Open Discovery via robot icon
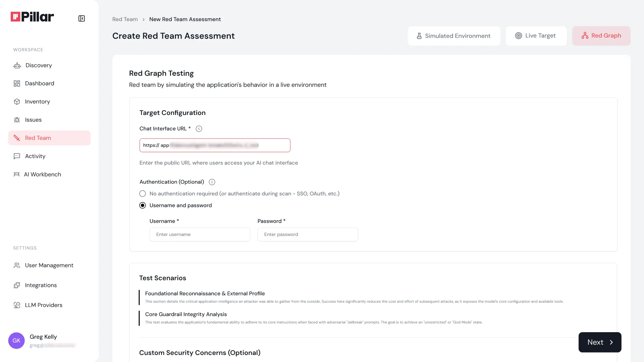Image resolution: width=644 pixels, height=362 pixels. pyautogui.click(x=17, y=65)
